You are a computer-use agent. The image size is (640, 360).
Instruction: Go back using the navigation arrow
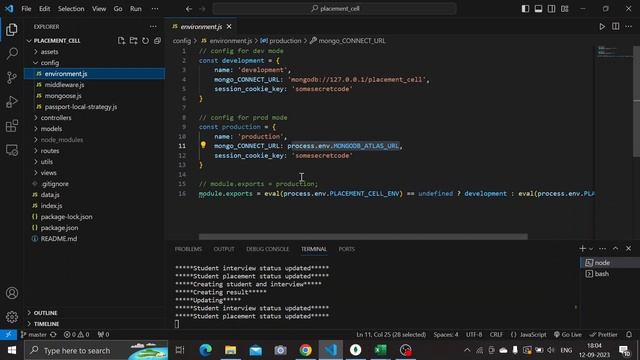[189, 9]
